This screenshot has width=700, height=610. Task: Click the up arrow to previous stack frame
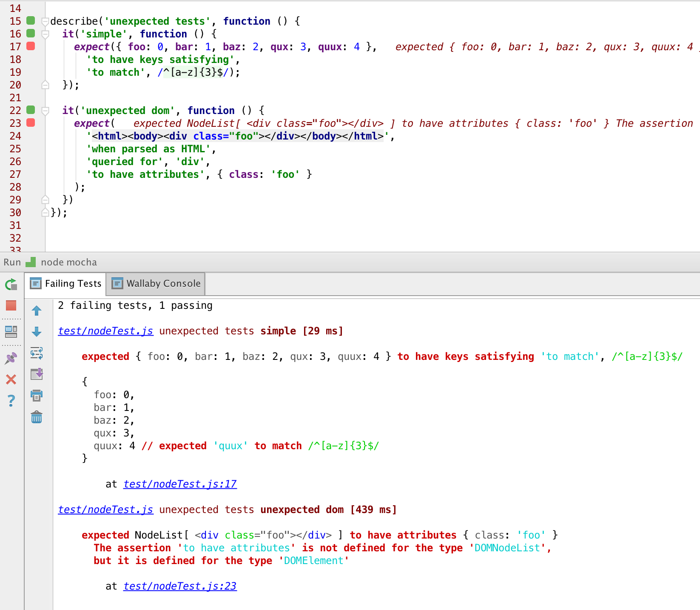pyautogui.click(x=37, y=311)
